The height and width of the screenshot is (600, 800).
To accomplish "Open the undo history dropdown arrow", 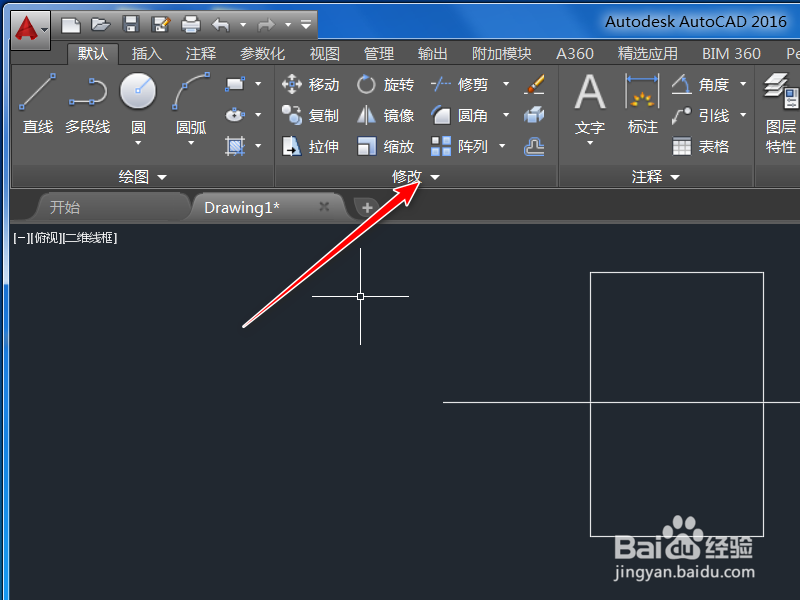I will click(243, 24).
